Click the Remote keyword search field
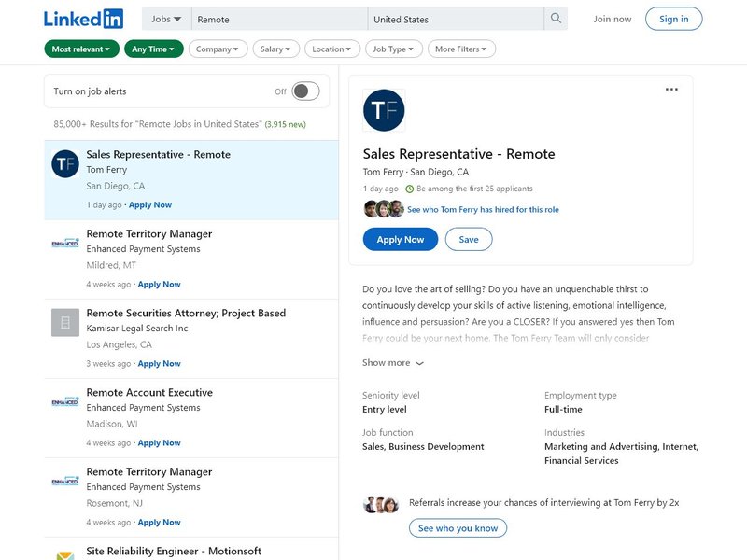The height and width of the screenshot is (560, 747). click(279, 19)
